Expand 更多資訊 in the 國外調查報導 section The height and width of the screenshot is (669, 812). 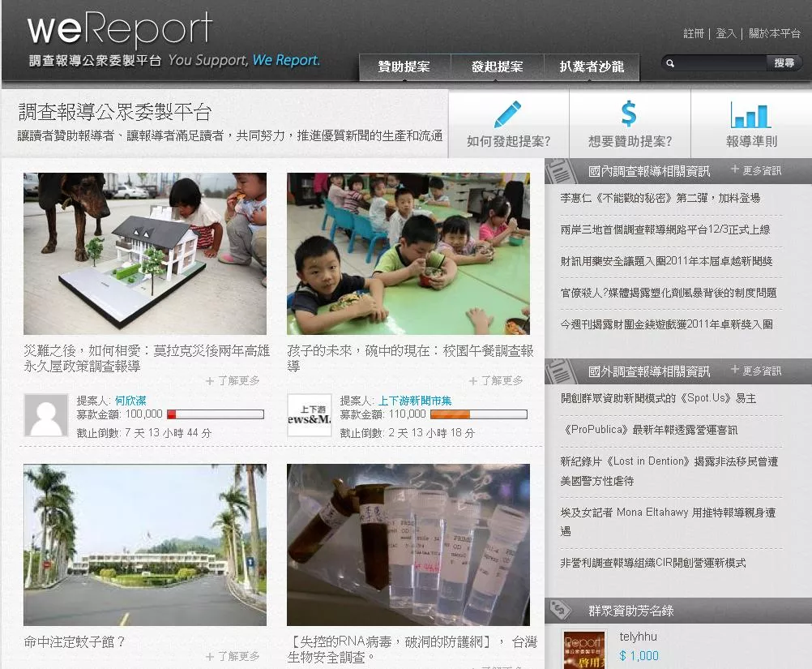click(x=756, y=371)
